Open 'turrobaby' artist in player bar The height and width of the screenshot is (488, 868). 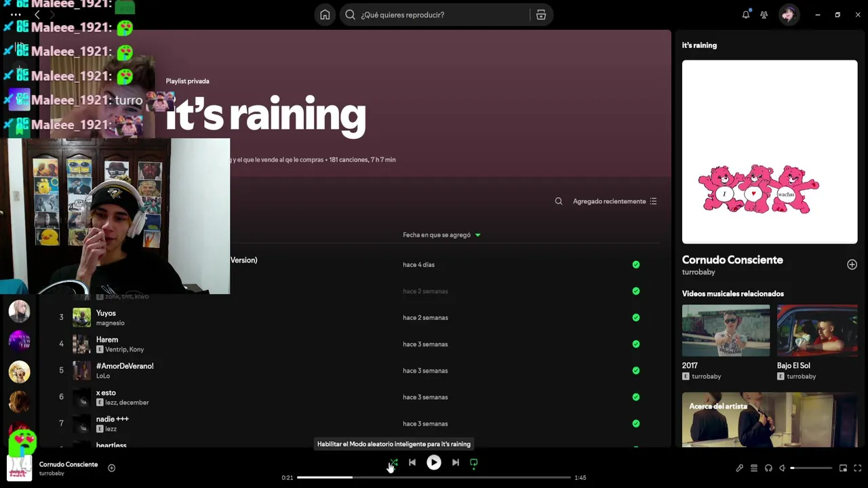pyautogui.click(x=52, y=473)
